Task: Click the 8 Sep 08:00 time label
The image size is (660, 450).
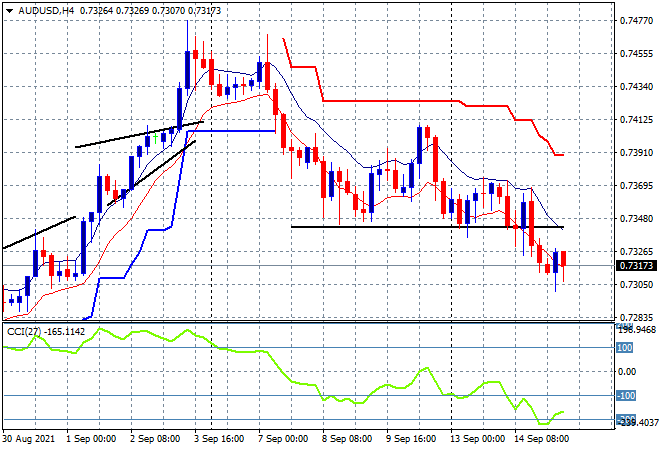Action: 347,439
